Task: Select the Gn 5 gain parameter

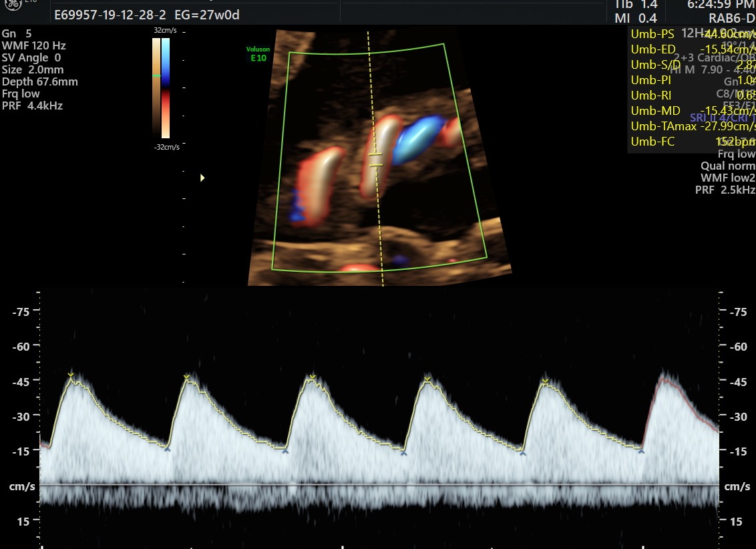Action: tap(17, 34)
